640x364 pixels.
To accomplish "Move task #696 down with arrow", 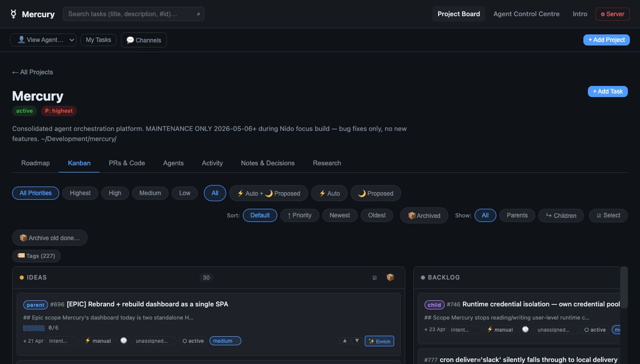I will coord(357,341).
